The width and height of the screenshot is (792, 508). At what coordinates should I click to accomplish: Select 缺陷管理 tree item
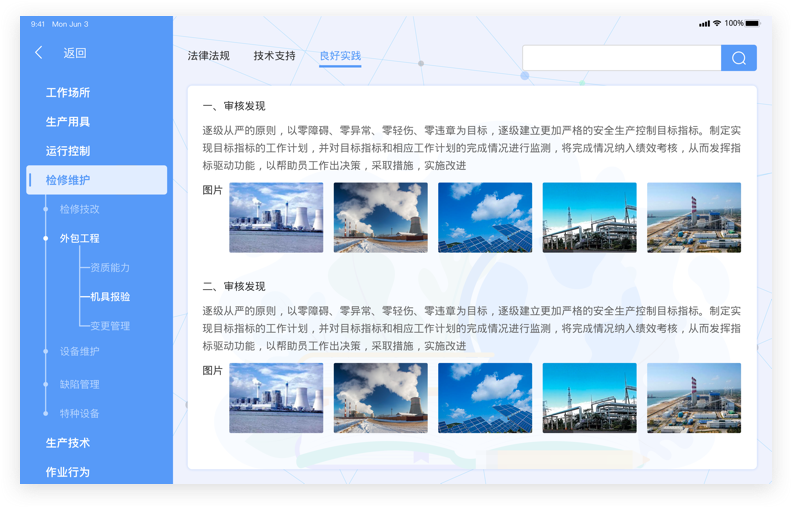(79, 384)
